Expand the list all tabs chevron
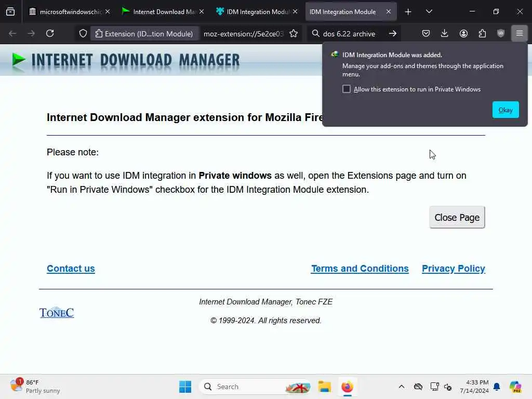This screenshot has height=399, width=532. point(429,12)
